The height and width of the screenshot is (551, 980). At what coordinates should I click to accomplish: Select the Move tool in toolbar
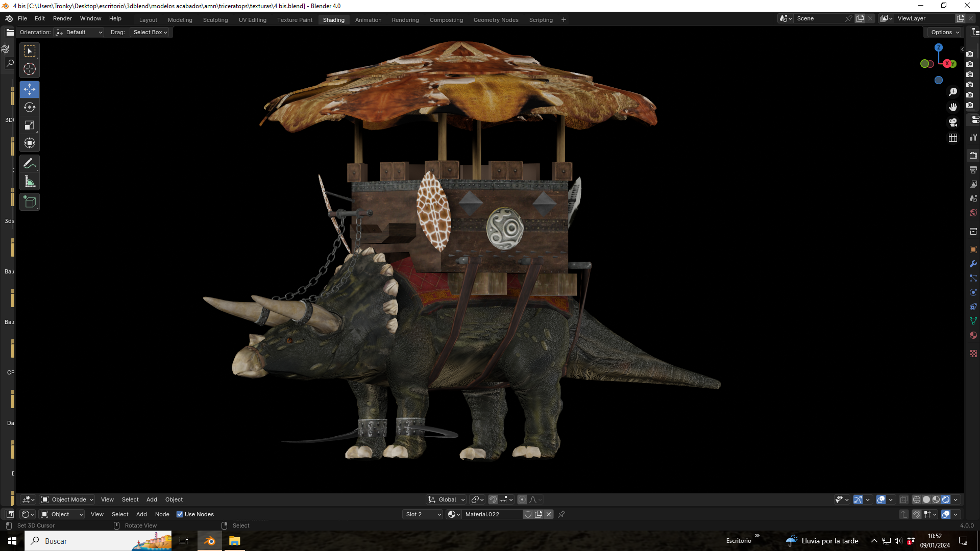(x=30, y=89)
